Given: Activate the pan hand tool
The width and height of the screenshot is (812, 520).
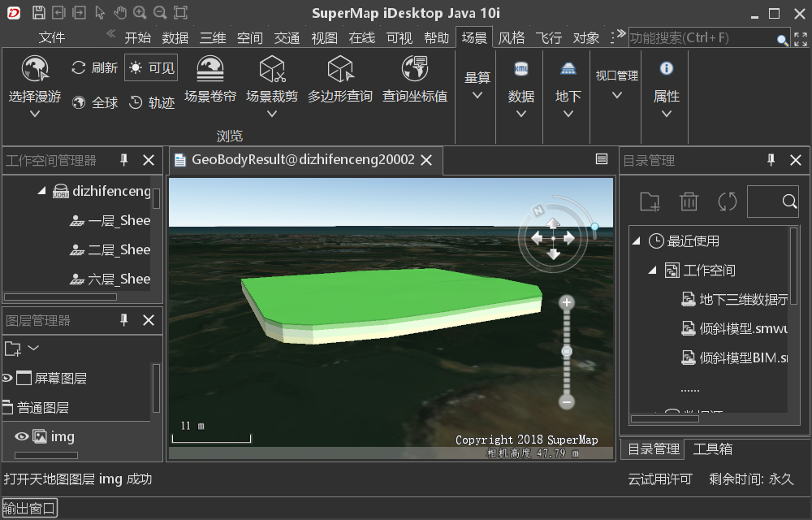Looking at the screenshot, I should (120, 12).
